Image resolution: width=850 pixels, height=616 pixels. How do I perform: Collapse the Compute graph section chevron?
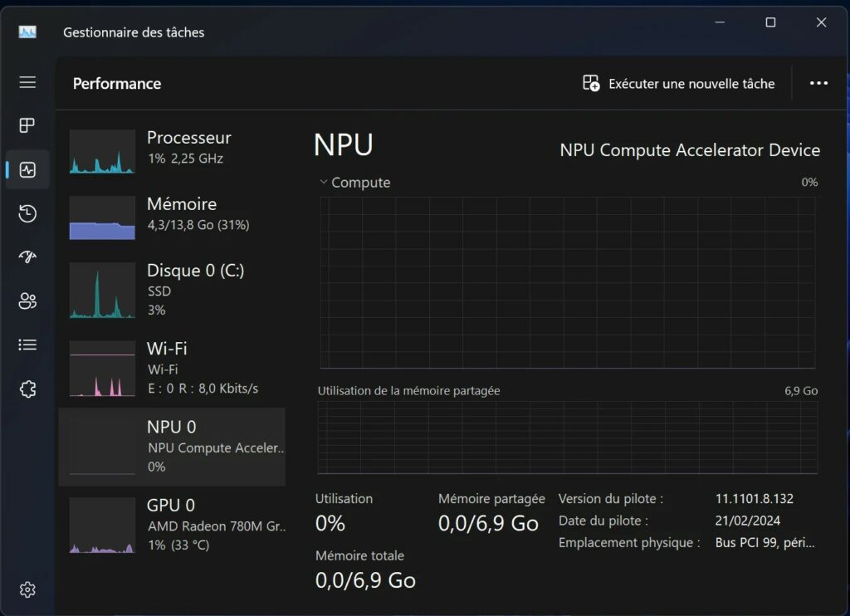pyautogui.click(x=323, y=182)
